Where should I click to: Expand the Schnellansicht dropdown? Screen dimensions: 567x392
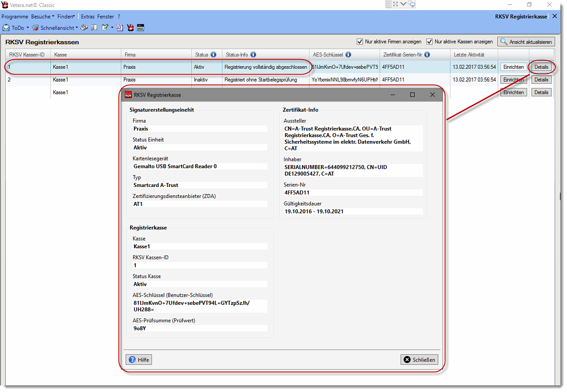tap(77, 28)
